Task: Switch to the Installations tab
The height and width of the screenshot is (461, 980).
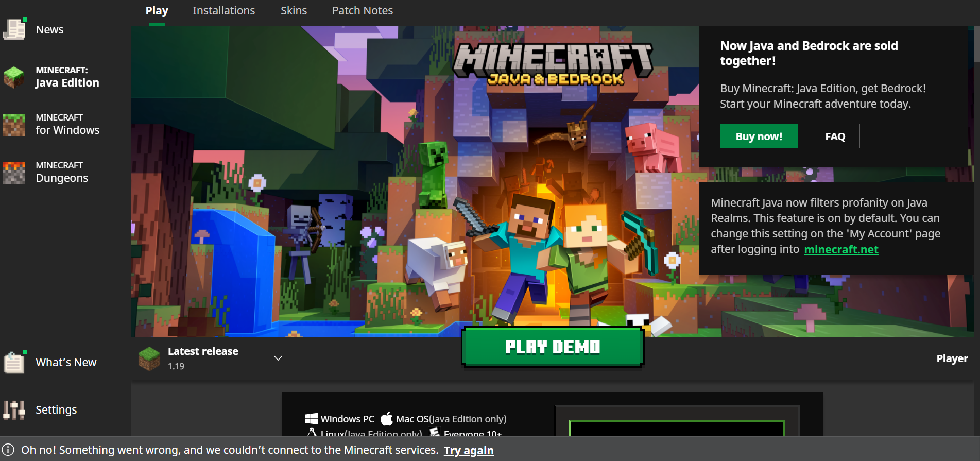Action: (x=223, y=11)
